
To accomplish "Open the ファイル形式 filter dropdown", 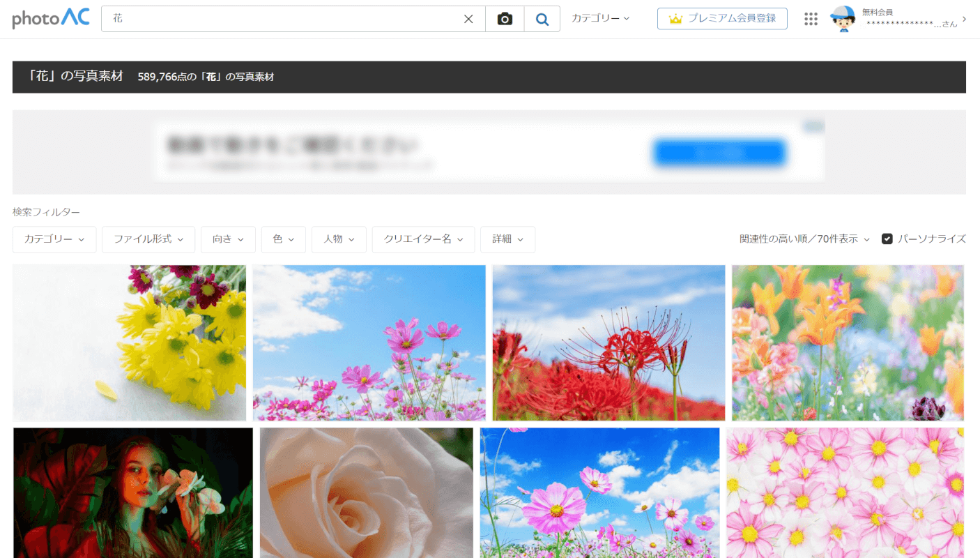I will pos(148,239).
